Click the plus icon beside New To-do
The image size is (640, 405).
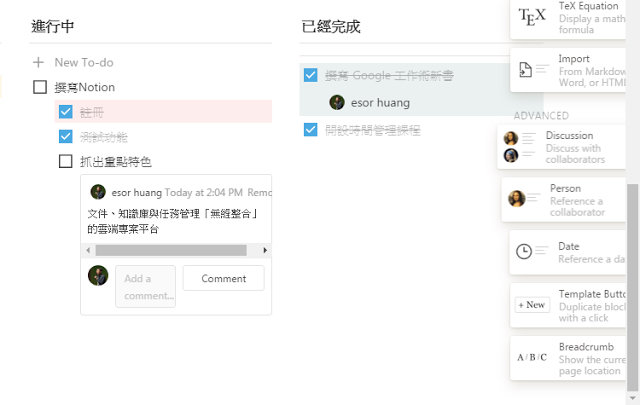tap(39, 62)
